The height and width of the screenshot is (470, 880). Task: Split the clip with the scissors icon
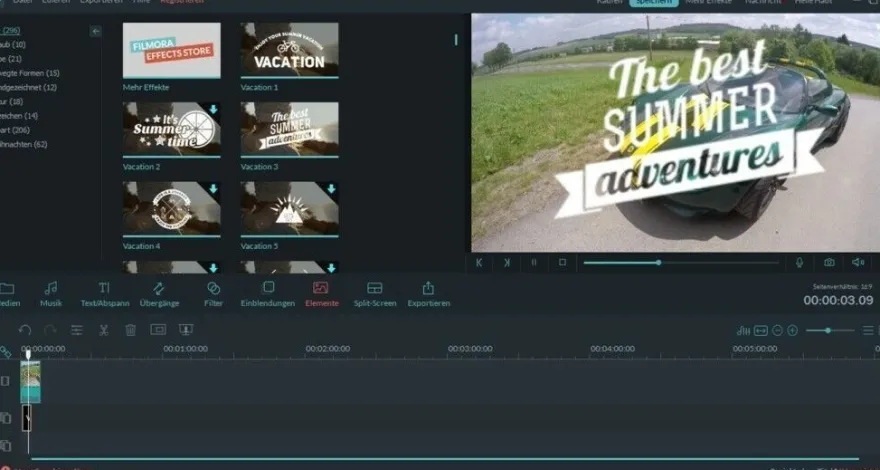(x=104, y=330)
